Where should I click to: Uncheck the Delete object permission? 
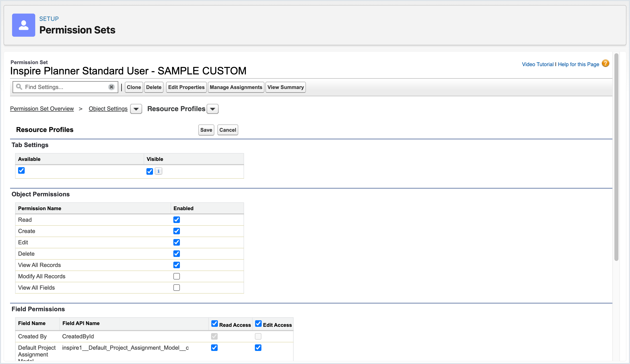coord(177,254)
